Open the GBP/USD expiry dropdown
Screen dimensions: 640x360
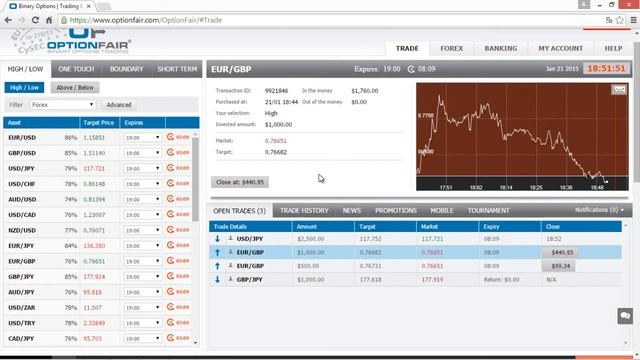(x=142, y=153)
